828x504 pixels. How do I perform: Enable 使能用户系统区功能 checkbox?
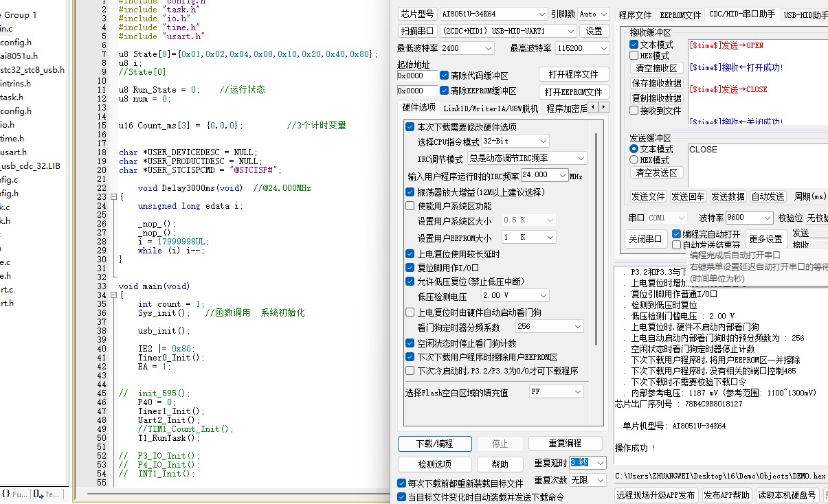pyautogui.click(x=410, y=206)
